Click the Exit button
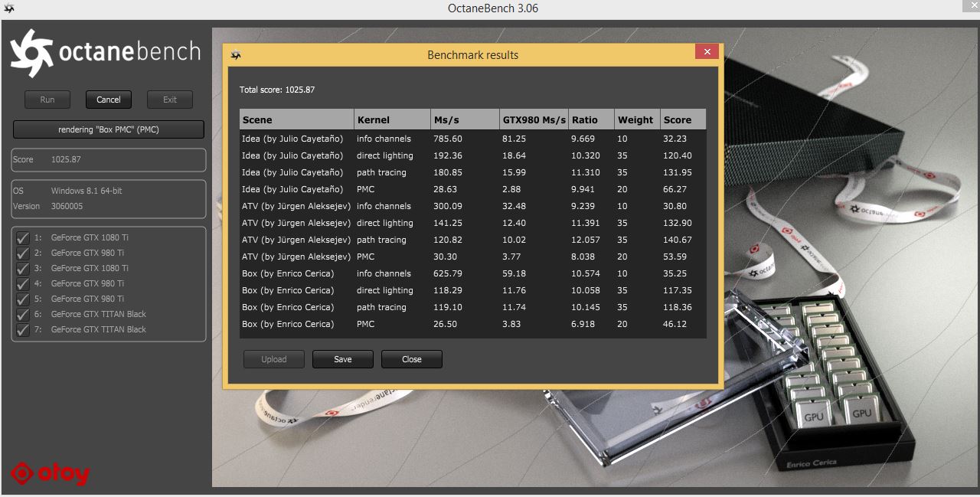This screenshot has width=980, height=497. point(170,100)
